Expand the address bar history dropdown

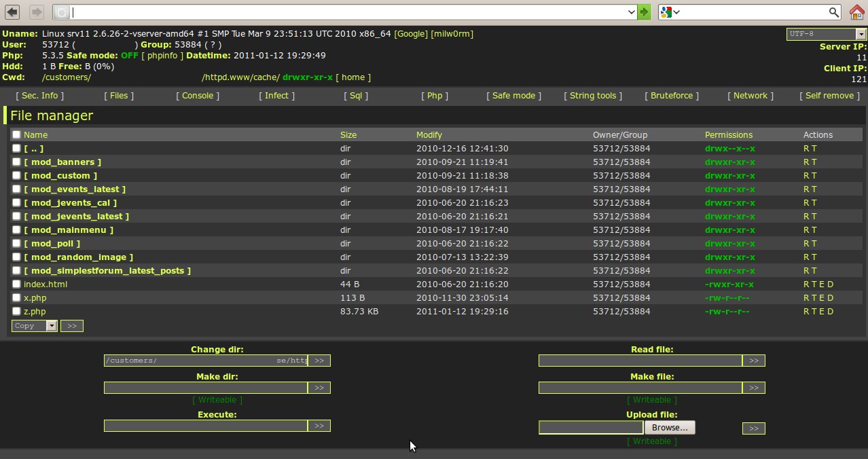coord(632,12)
